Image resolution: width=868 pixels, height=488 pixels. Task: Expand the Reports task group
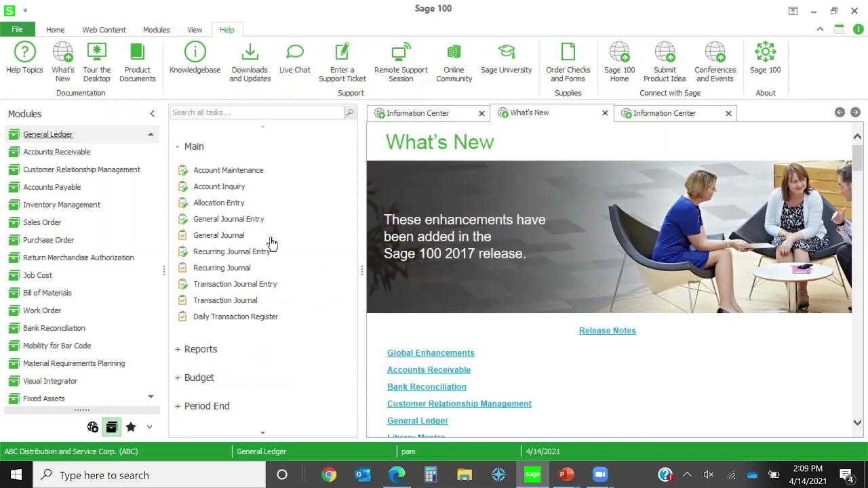coord(178,349)
